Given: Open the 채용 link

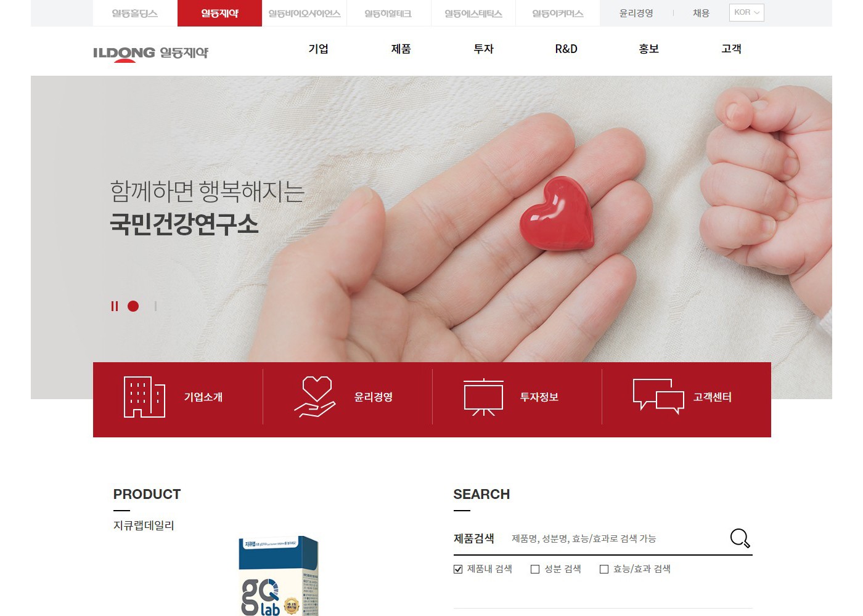Looking at the screenshot, I should [x=701, y=13].
